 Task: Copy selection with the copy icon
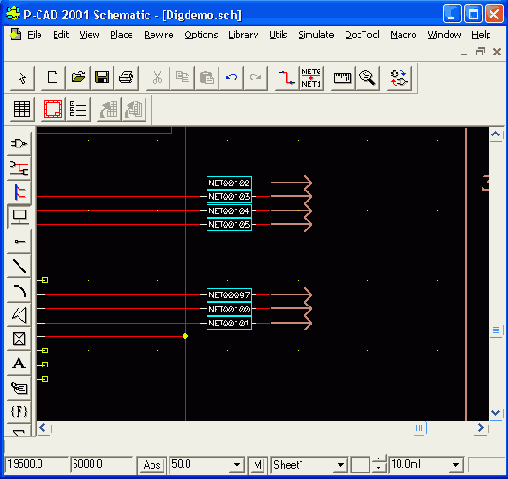(x=182, y=78)
